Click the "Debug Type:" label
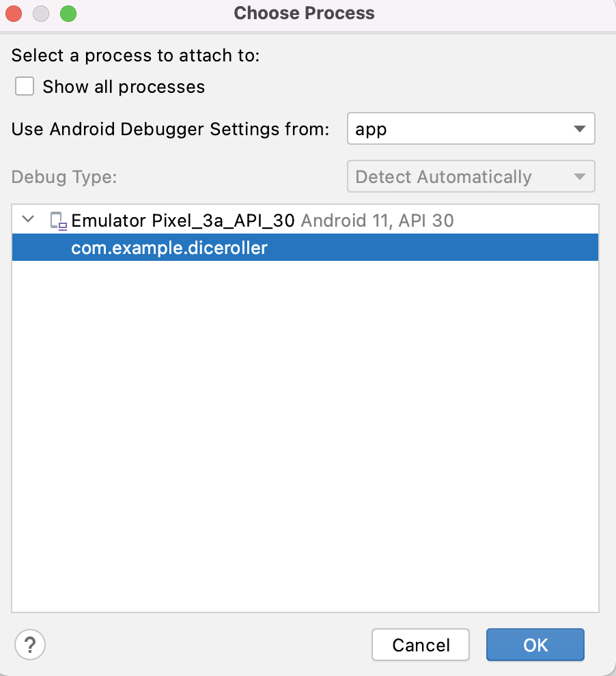 click(x=64, y=177)
